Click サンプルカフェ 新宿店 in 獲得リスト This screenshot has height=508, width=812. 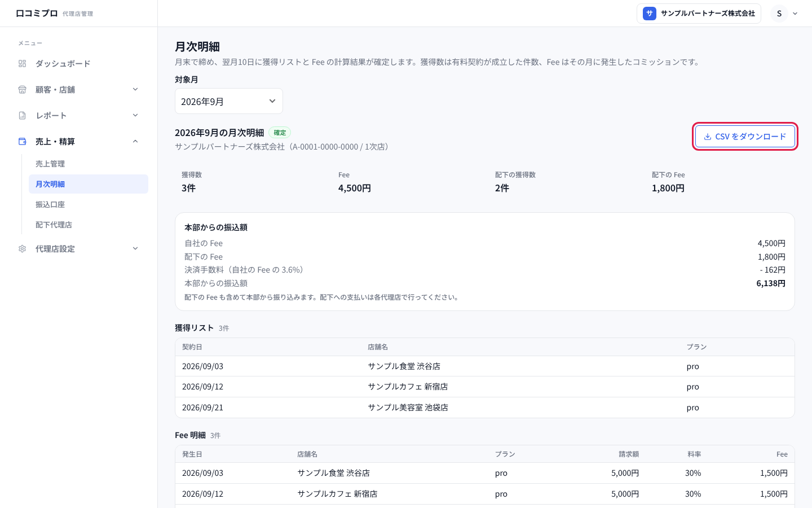[408, 387]
